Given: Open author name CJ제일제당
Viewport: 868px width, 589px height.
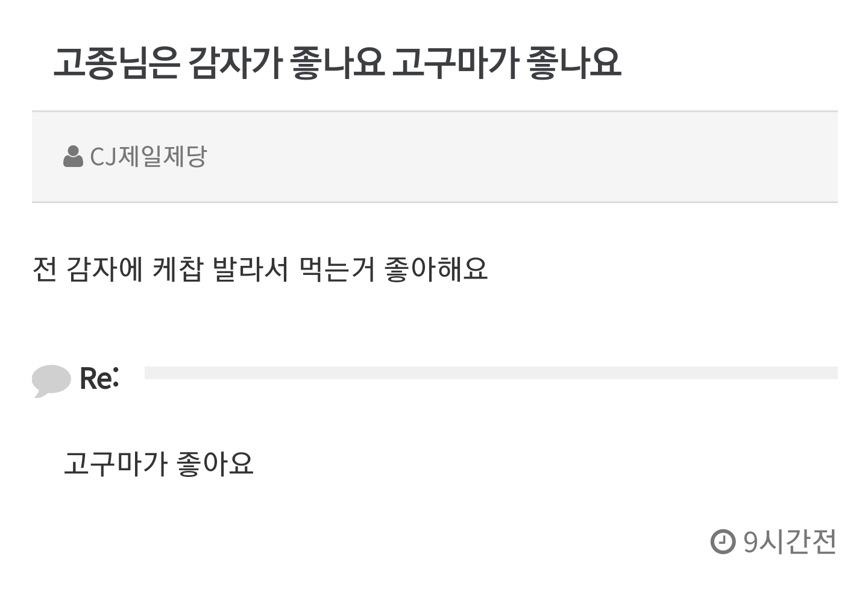Looking at the screenshot, I should click(x=148, y=157).
